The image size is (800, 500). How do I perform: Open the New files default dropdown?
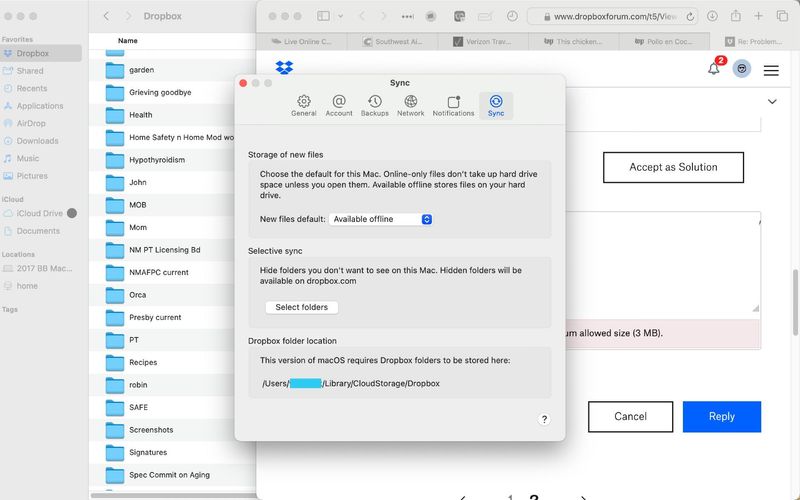click(381, 219)
